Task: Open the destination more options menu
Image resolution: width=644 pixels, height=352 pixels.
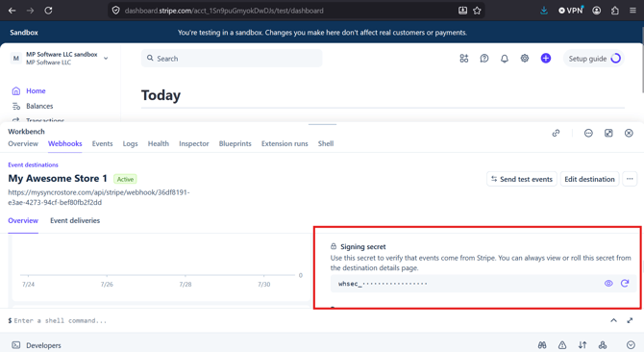Action: pos(630,179)
